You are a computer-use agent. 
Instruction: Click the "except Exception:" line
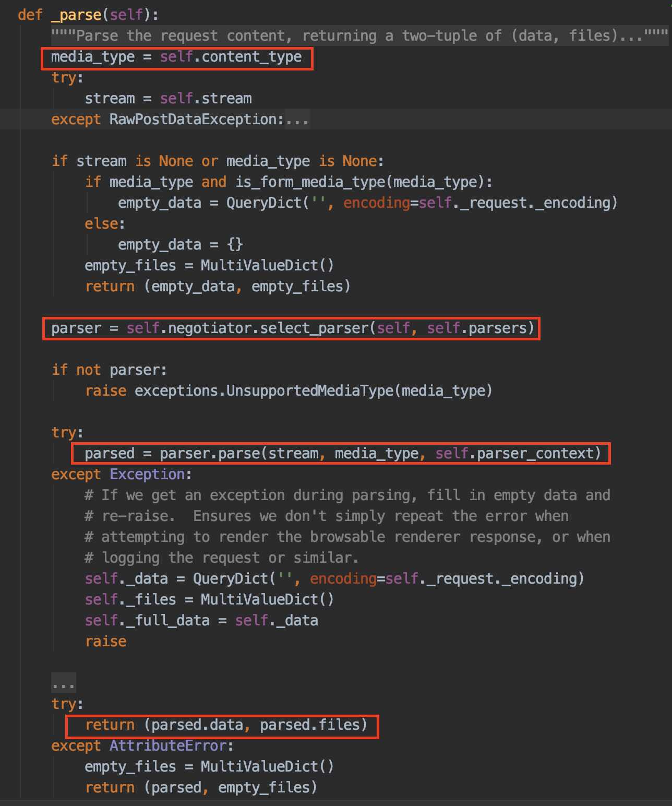pyautogui.click(x=122, y=475)
